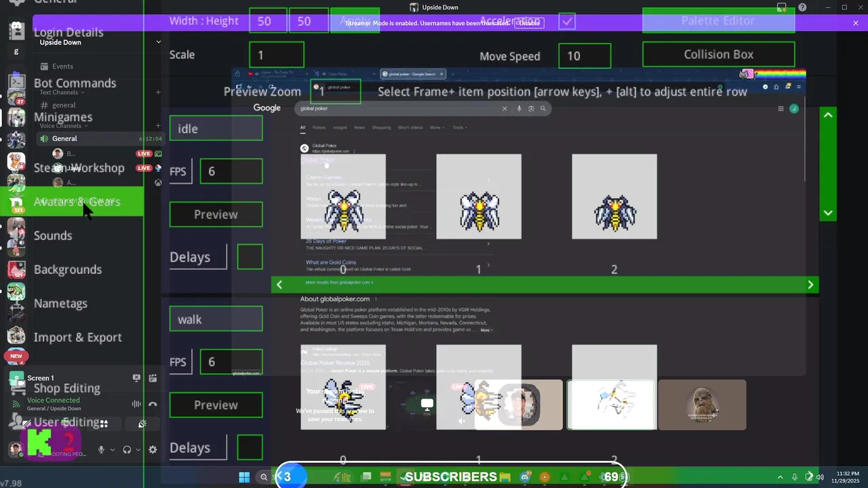
Task: Open Discord help question mark icon
Action: tap(802, 7)
